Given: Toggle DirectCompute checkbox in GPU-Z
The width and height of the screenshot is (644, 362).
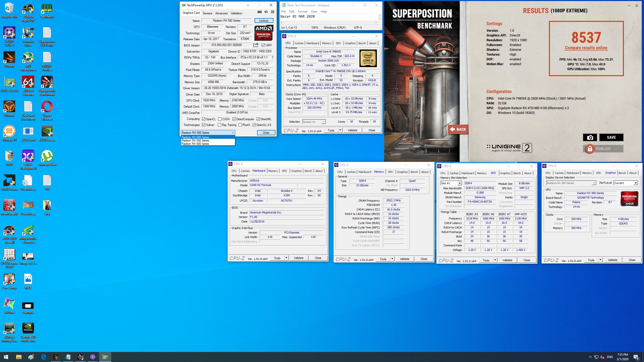Looking at the screenshot, I should (234, 119).
